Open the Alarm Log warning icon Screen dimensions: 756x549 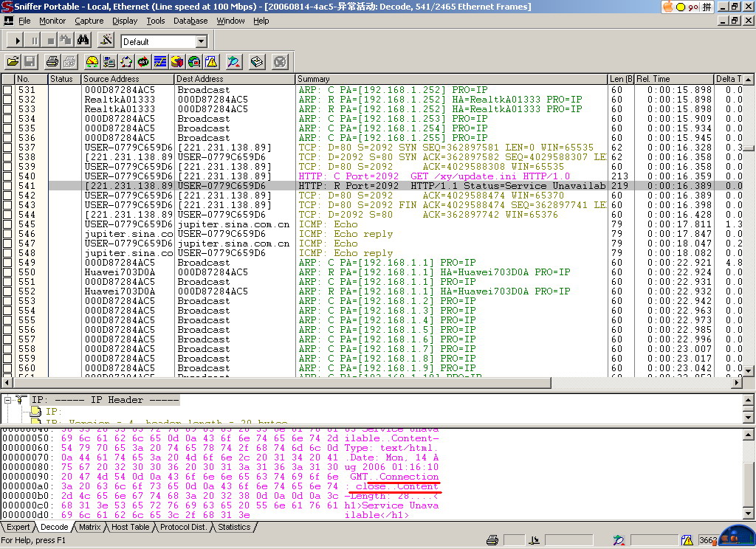pos(211,62)
